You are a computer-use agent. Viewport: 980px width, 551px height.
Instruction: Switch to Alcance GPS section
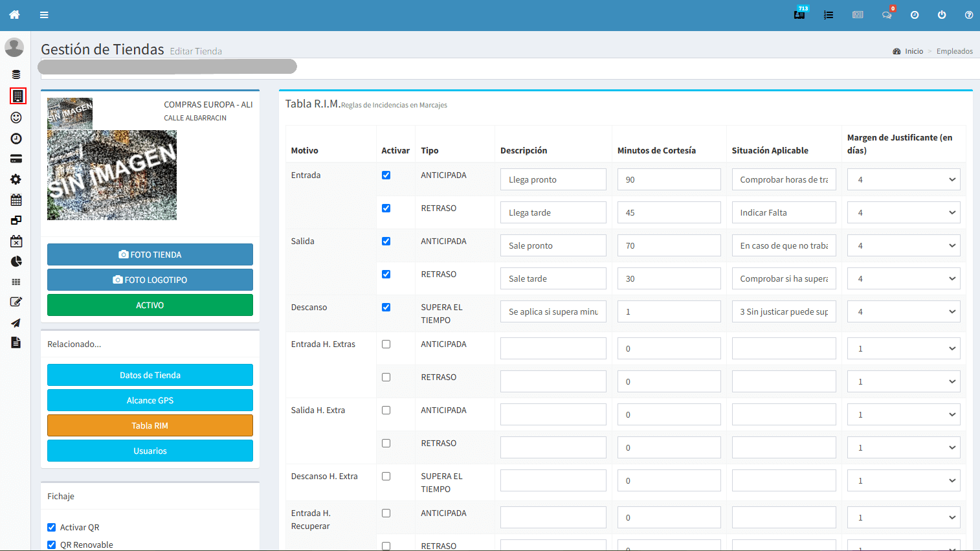[x=150, y=400]
